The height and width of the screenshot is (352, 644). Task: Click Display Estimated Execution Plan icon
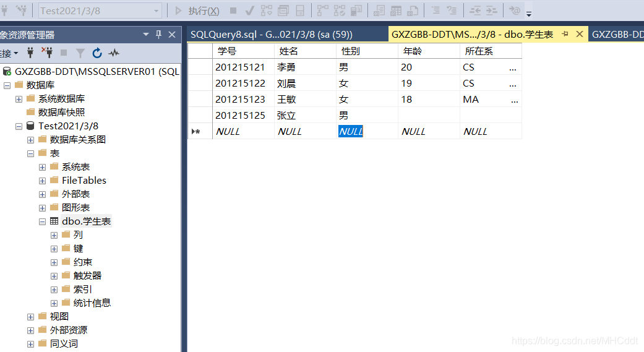tap(267, 11)
